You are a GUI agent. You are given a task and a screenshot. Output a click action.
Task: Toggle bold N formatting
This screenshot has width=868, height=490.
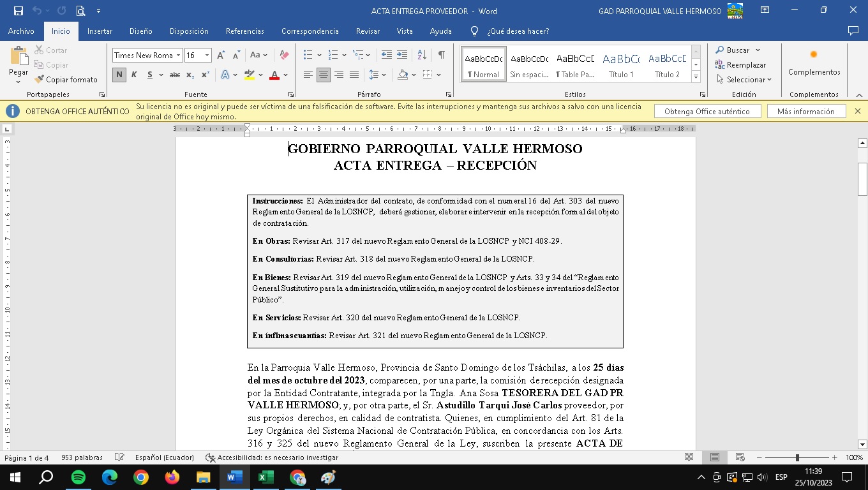[x=119, y=75]
